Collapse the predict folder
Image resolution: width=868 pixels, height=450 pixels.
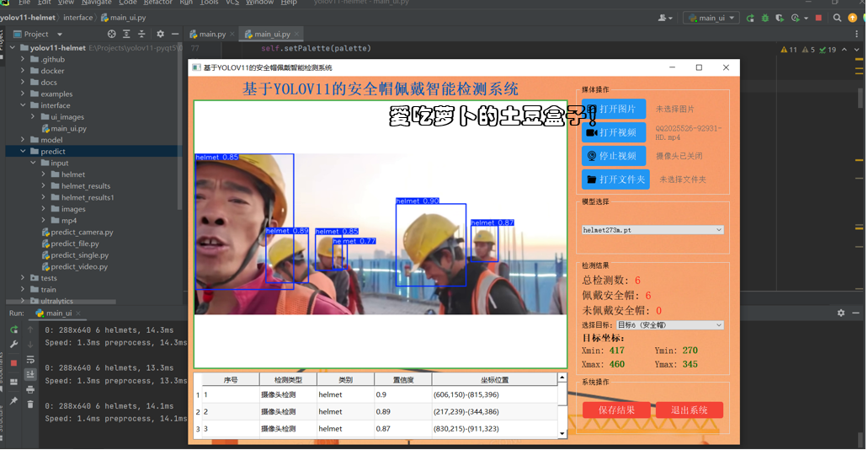pos(24,152)
